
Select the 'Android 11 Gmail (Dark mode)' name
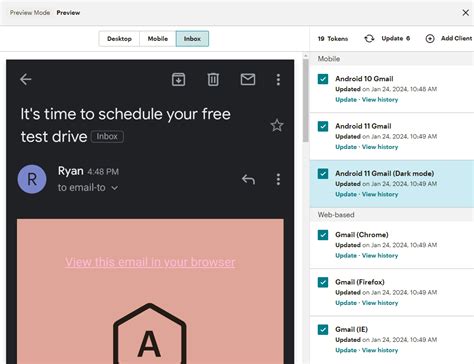pyautogui.click(x=385, y=173)
